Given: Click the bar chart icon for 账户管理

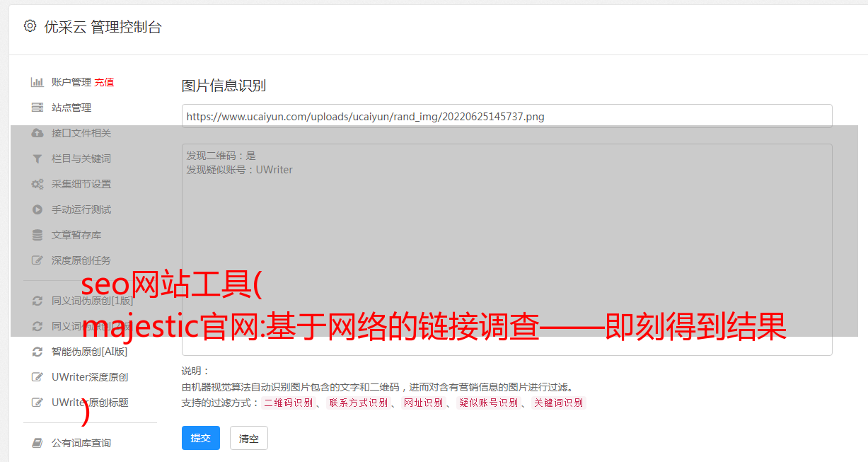Looking at the screenshot, I should click(x=37, y=82).
